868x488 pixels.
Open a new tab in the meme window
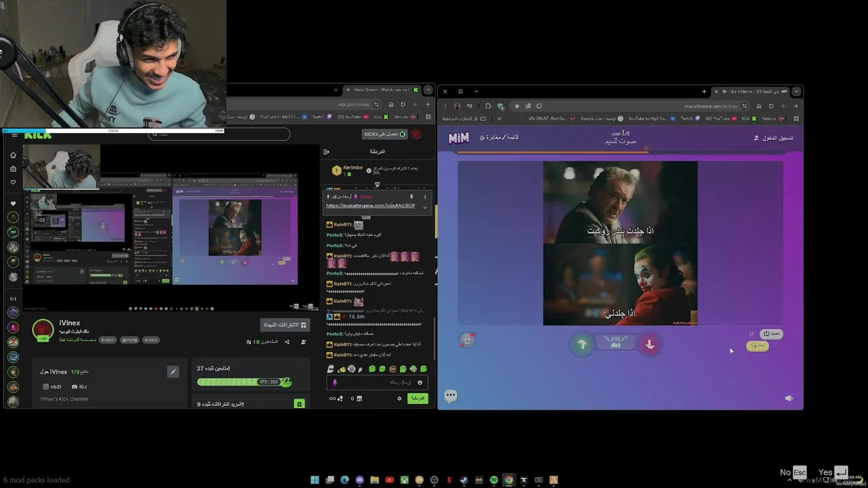point(704,91)
